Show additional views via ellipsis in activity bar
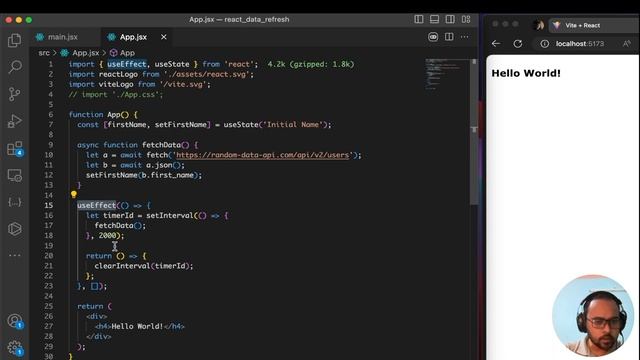The width and height of the screenshot is (640, 360). coord(15,255)
